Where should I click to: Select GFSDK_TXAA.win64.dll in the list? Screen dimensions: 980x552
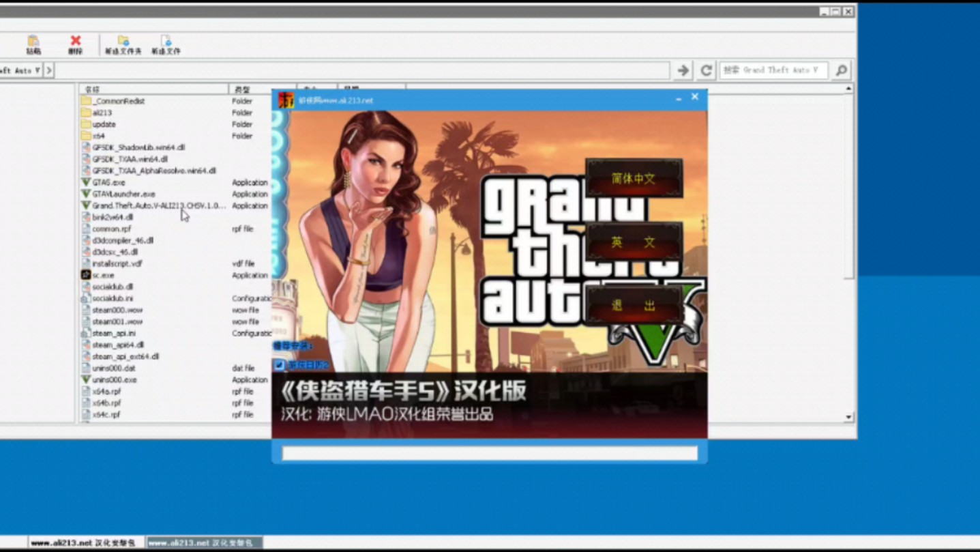click(x=130, y=159)
